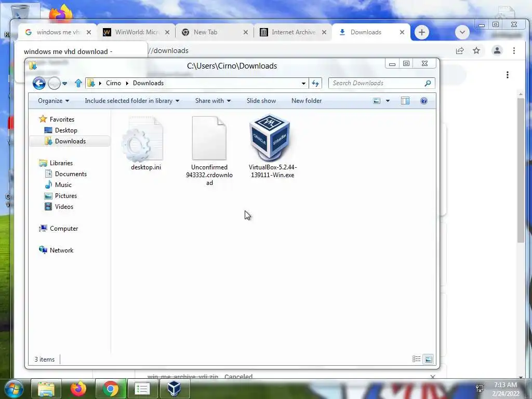
Task: Open VirtualBox from the taskbar
Action: tap(174, 389)
